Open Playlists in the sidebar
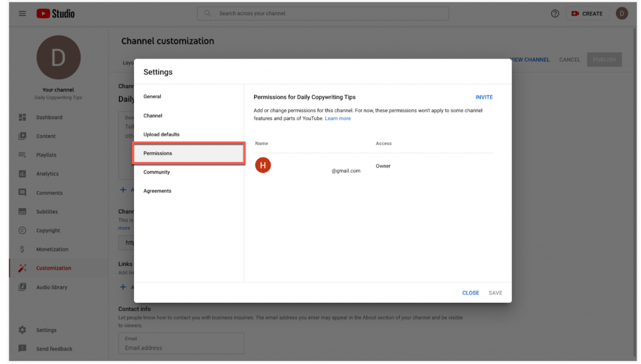The width and height of the screenshot is (641, 364). 46,155
